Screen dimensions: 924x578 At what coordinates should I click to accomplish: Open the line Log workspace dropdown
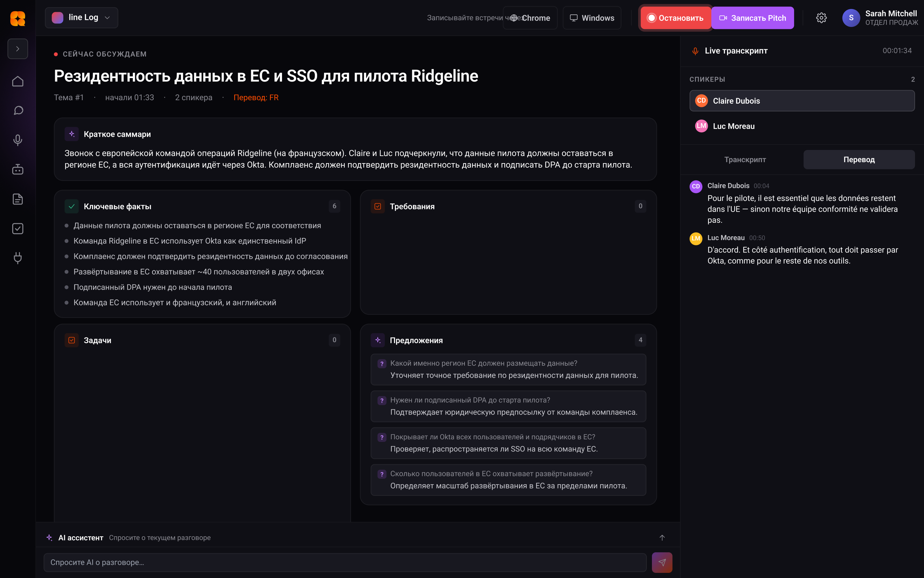click(x=81, y=18)
